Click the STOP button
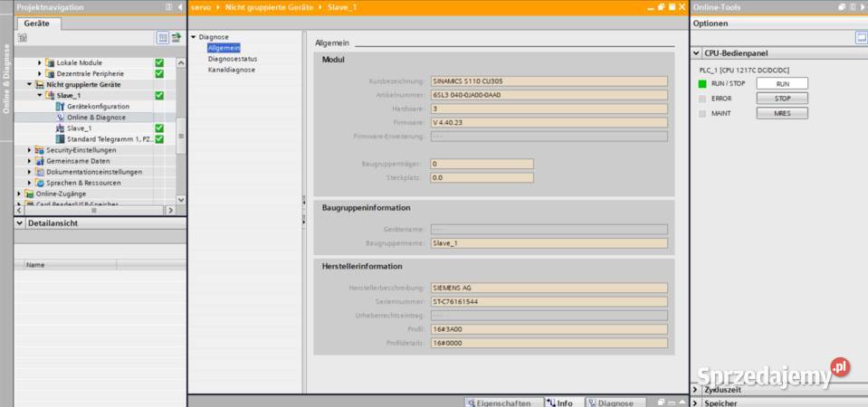The height and width of the screenshot is (407, 868). coord(782,99)
